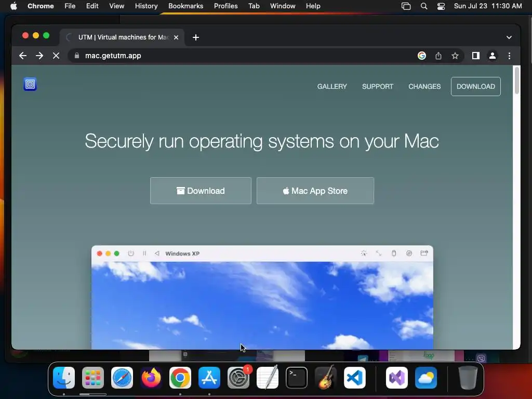Screen dimensions: 532x399
Task: Click the outlined DOWNLOAD nav button
Action: 476,87
